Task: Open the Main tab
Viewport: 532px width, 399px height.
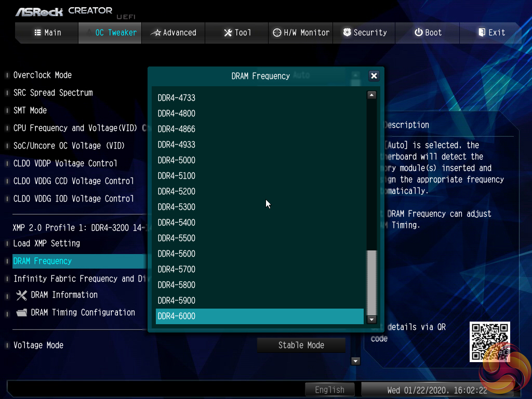Action: coord(47,33)
